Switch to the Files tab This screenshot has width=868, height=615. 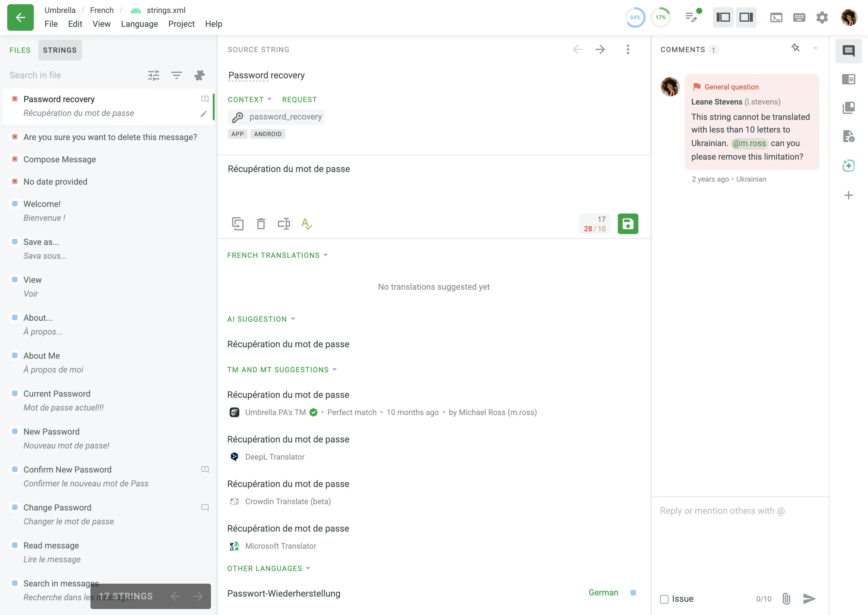[20, 50]
